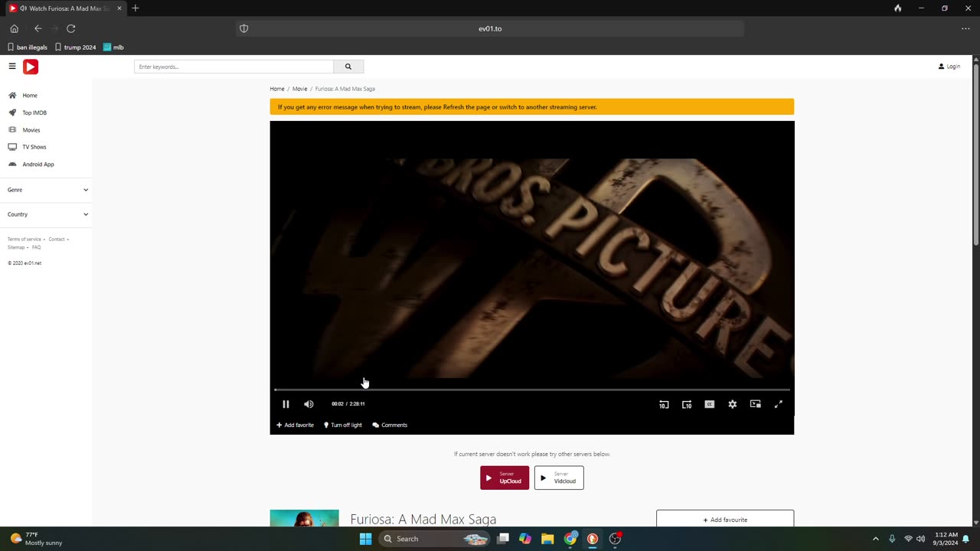Open Terms of service link
This screenshot has width=980, height=551.
pyautogui.click(x=24, y=240)
